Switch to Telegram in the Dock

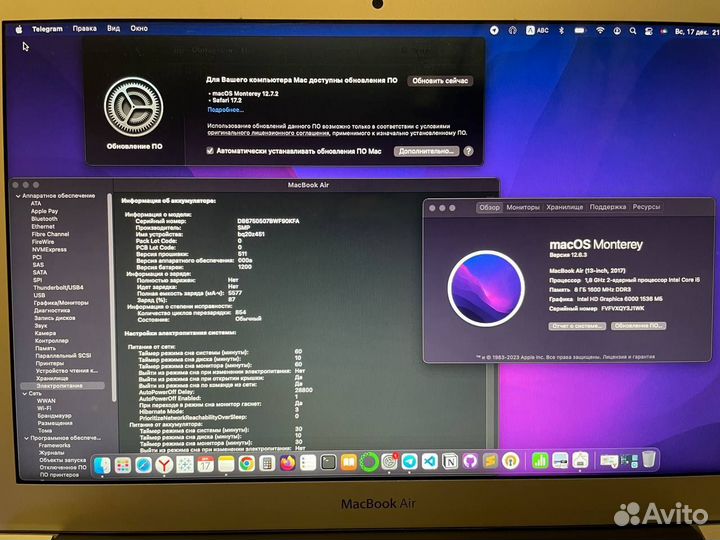(x=410, y=461)
